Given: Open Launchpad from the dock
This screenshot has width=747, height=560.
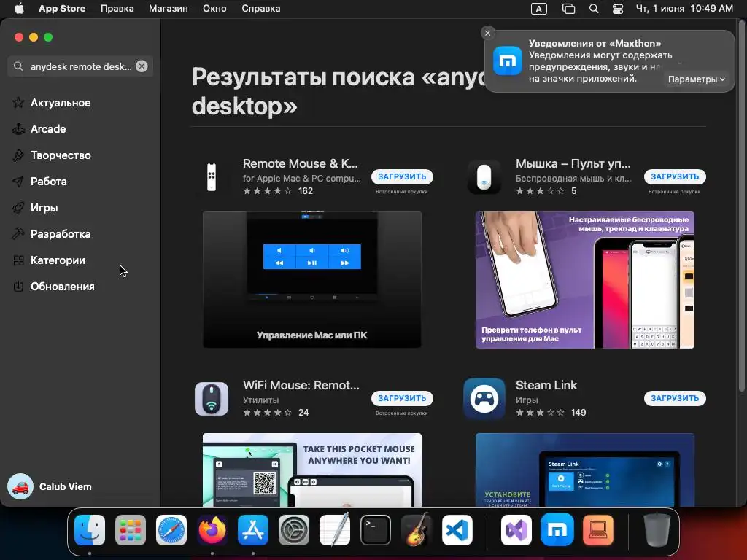Looking at the screenshot, I should (x=131, y=530).
